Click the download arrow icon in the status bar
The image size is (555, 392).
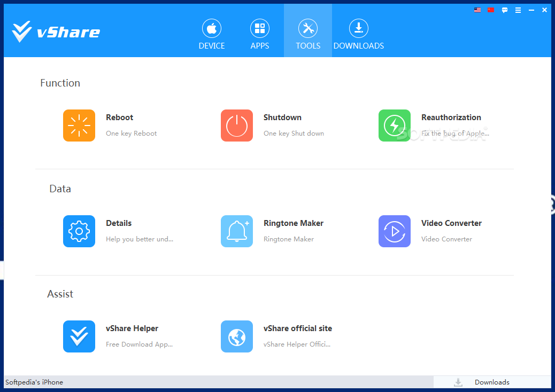pos(458,382)
